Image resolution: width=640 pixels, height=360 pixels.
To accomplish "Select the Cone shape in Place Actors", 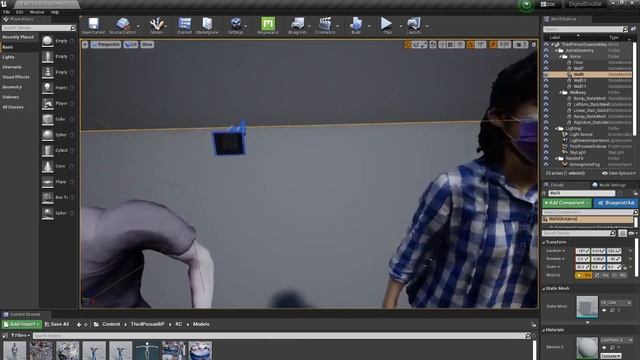I will (48, 166).
